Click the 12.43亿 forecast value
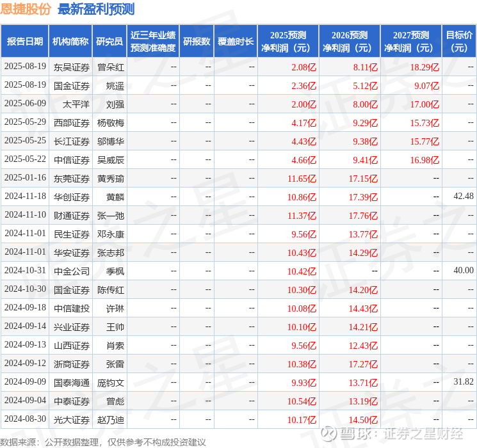The image size is (477, 448). coord(363,346)
